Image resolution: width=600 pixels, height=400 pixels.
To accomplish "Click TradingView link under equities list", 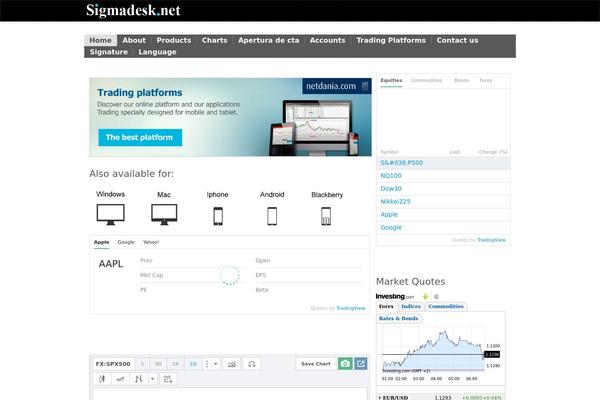I will [491, 240].
